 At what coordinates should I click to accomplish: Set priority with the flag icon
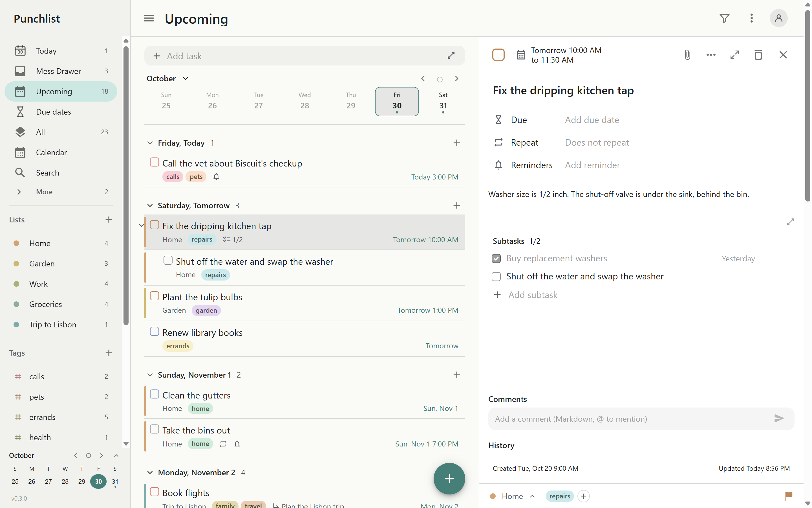pyautogui.click(x=789, y=496)
